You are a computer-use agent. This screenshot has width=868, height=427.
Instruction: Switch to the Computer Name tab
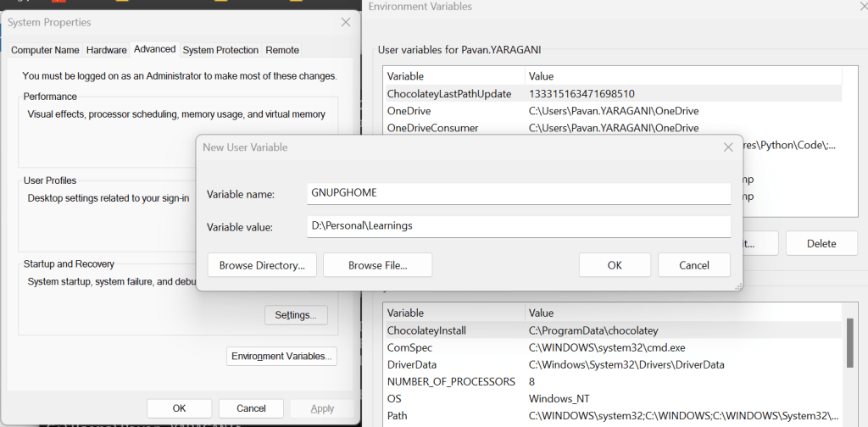click(45, 50)
